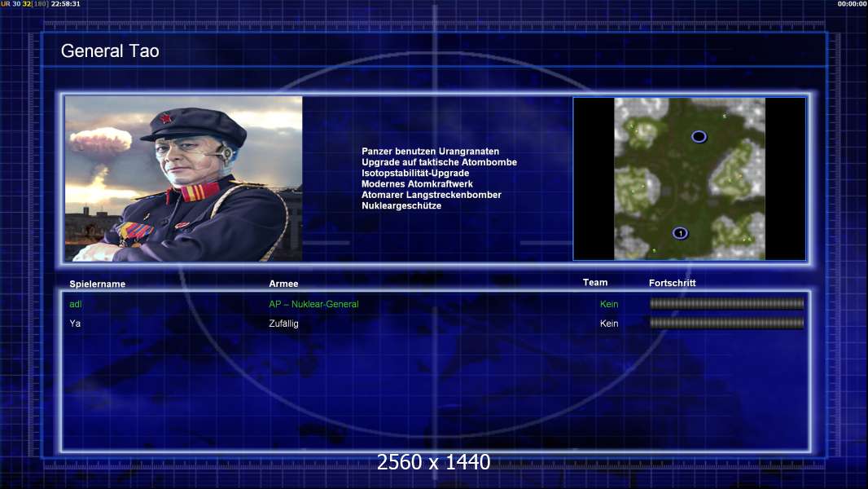This screenshot has width=868, height=489.
Task: Click the Zufällig army label
Action: pos(283,324)
